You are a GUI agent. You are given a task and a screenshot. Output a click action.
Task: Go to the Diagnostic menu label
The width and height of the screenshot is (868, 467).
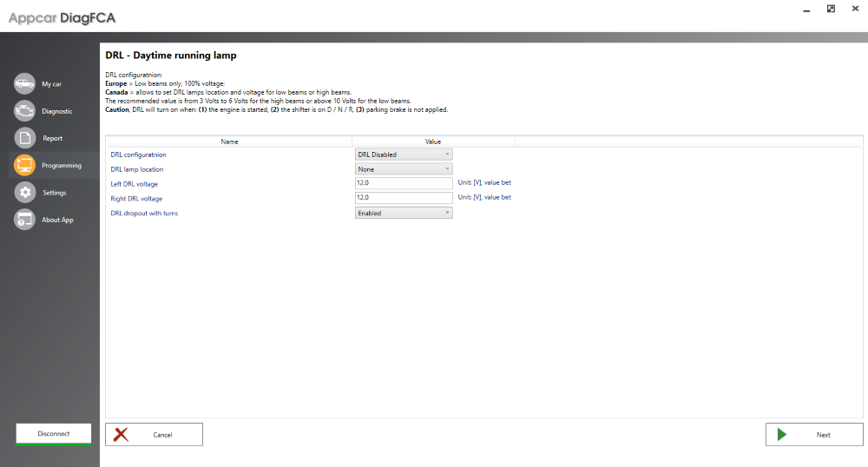click(x=57, y=111)
